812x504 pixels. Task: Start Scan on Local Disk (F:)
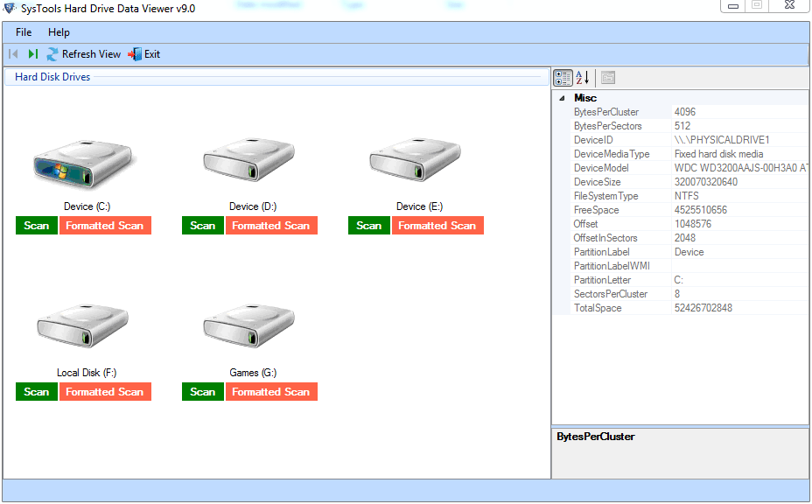(36, 392)
